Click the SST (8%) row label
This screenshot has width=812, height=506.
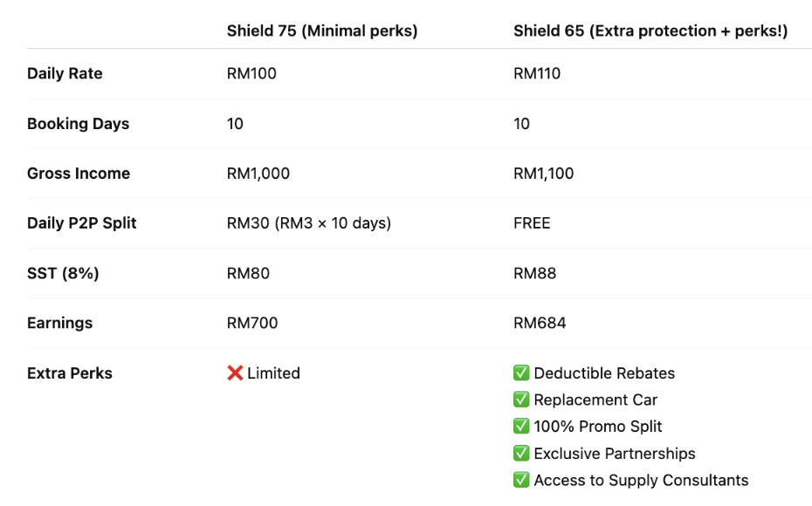tap(63, 273)
